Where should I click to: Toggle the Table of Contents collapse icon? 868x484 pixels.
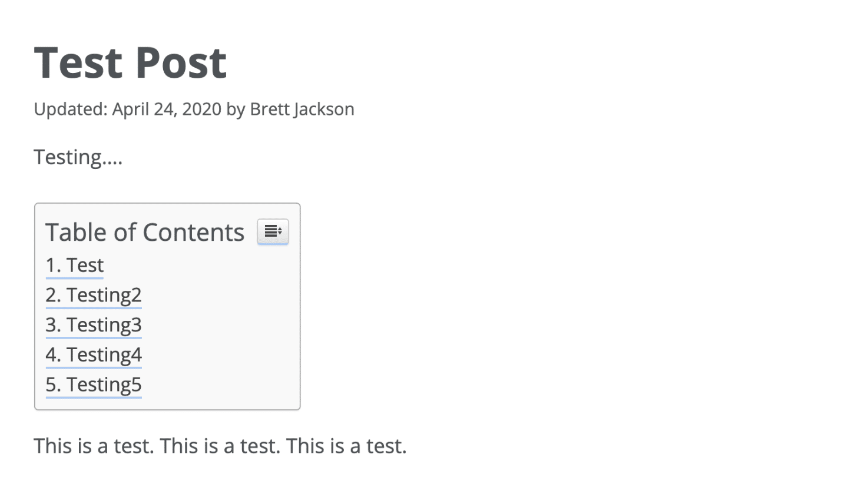[273, 231]
